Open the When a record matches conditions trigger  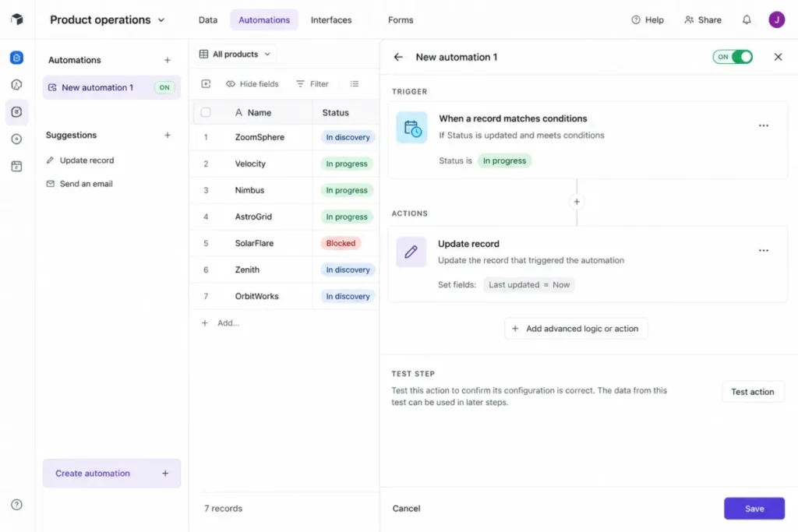coord(588,140)
